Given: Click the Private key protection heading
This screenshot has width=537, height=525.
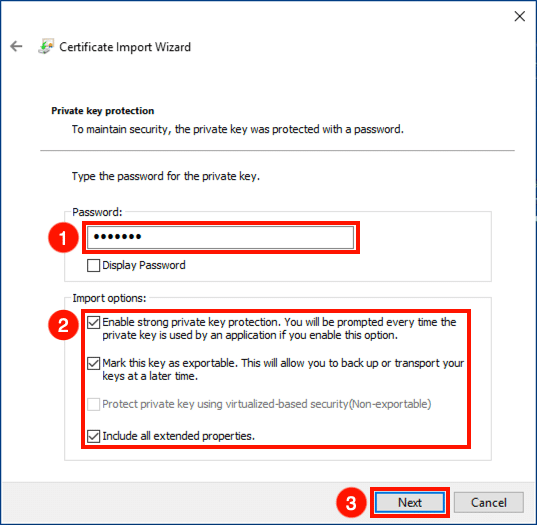Looking at the screenshot, I should coord(103,111).
